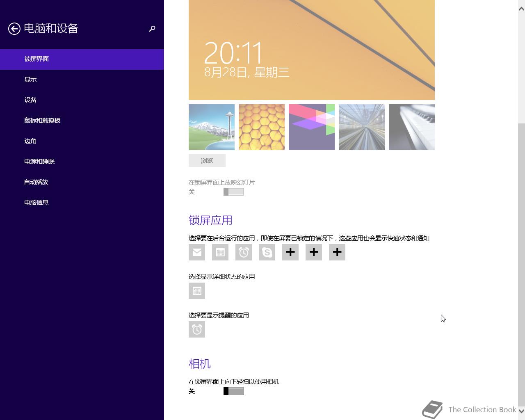525x420 pixels.
Task: Click the 选择要显示提醒的应用 label
Action: click(219, 315)
